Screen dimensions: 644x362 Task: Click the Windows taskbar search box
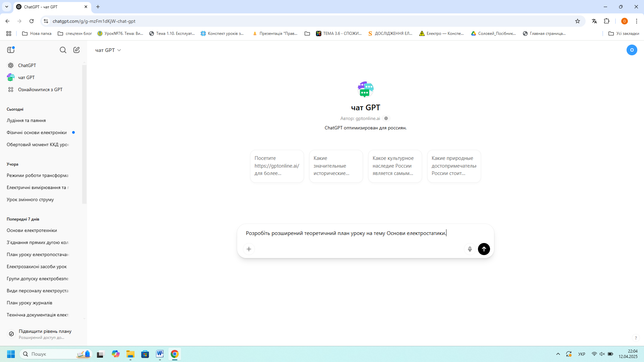[56, 354]
